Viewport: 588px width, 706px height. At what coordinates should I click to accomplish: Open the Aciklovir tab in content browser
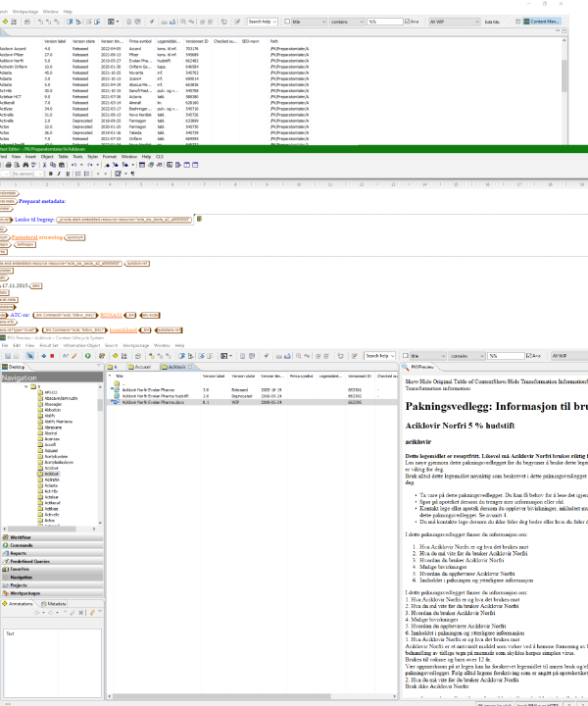click(174, 365)
